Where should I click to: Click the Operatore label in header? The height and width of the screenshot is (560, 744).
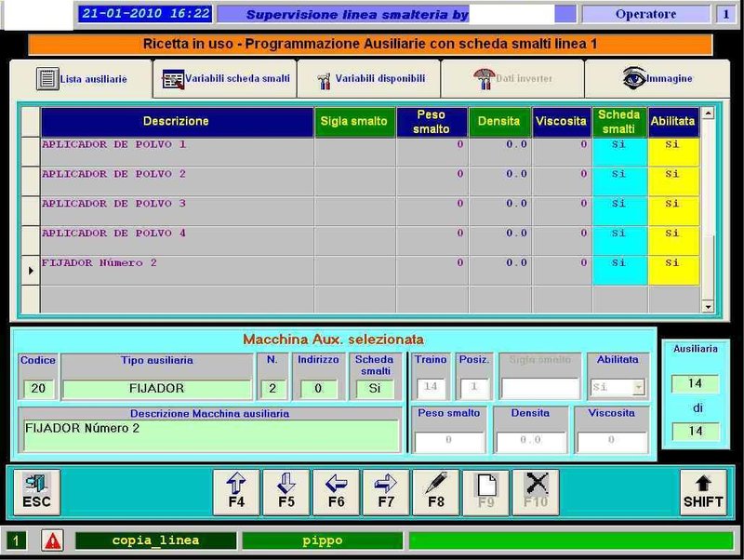point(645,14)
